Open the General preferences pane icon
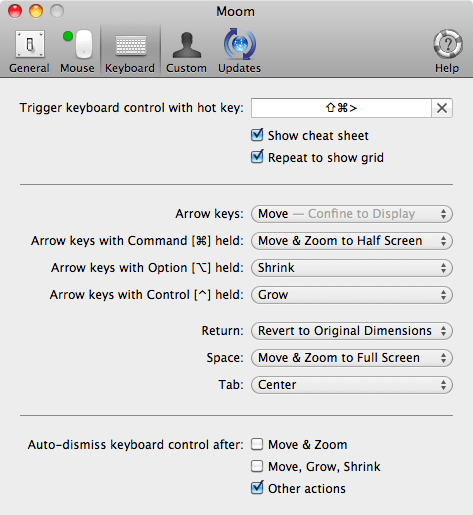 (30, 44)
